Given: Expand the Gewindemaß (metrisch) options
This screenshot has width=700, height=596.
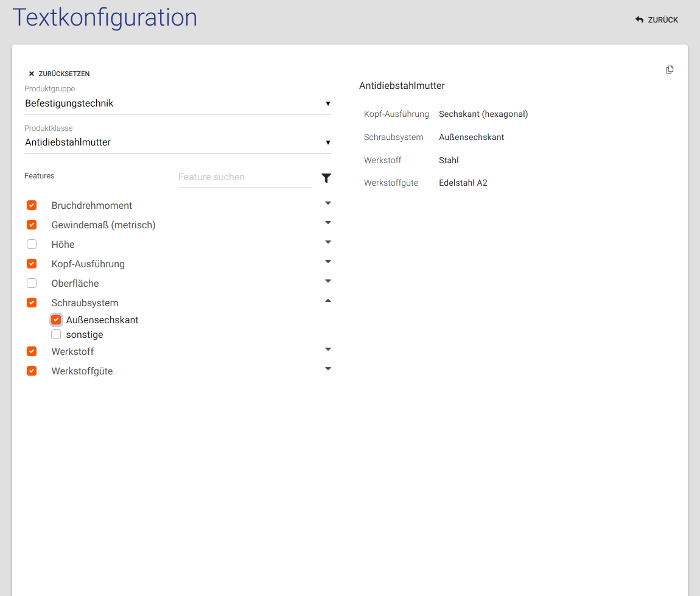Looking at the screenshot, I should pos(328,223).
